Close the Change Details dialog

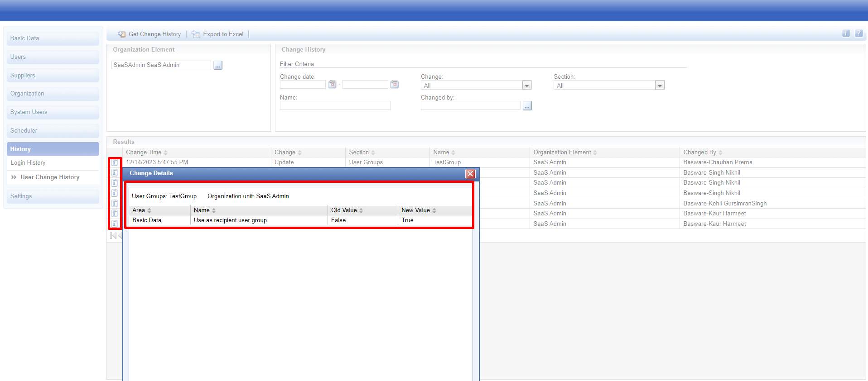(470, 174)
